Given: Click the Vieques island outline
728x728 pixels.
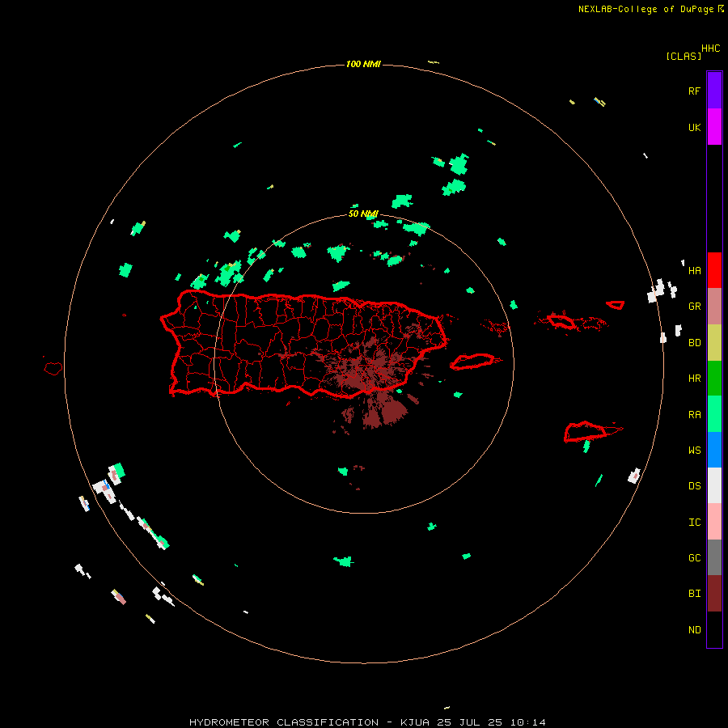Looking at the screenshot, I should (x=472, y=362).
